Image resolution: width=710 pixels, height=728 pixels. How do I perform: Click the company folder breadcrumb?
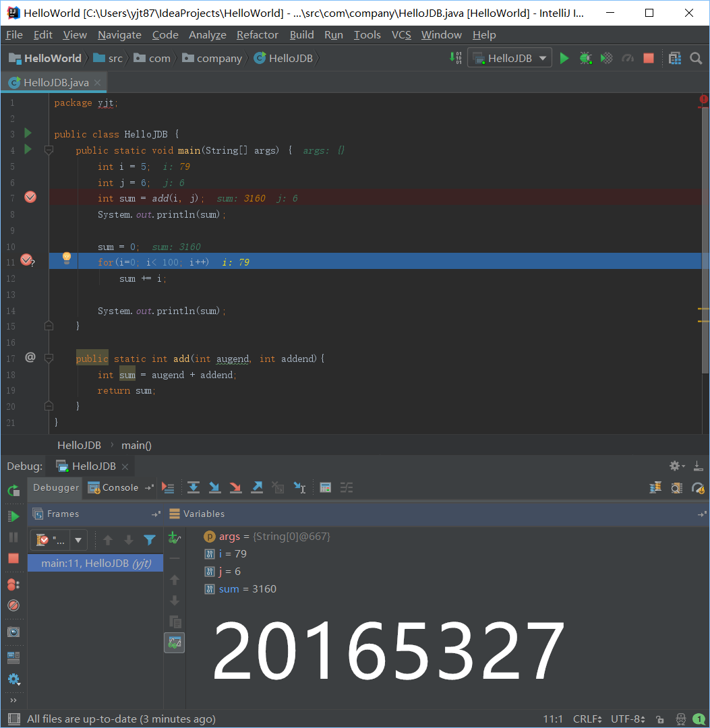[212, 58]
